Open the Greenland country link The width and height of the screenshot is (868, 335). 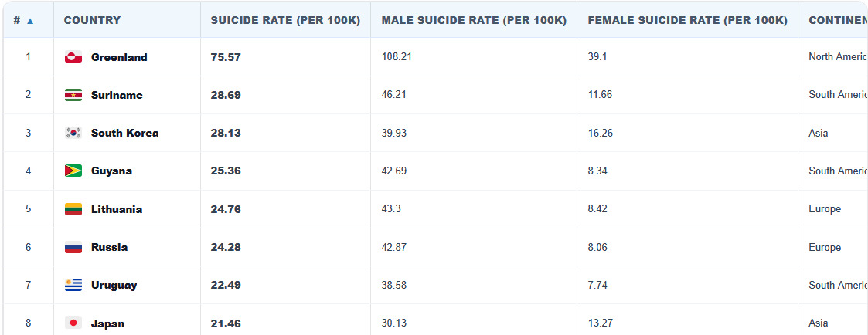(119, 57)
